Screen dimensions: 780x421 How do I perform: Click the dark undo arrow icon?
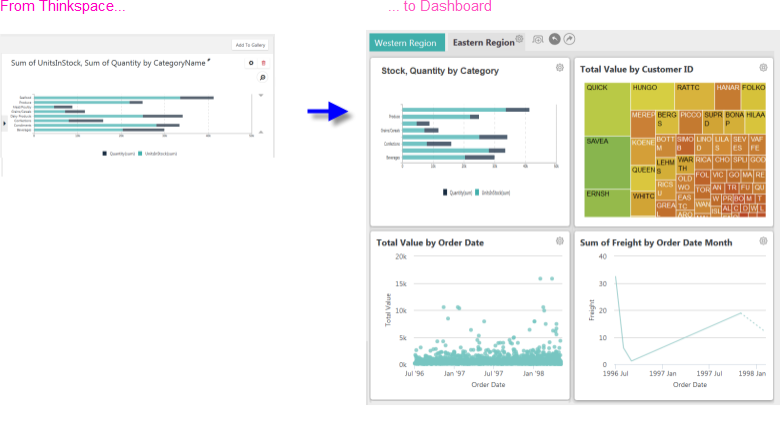pos(554,39)
